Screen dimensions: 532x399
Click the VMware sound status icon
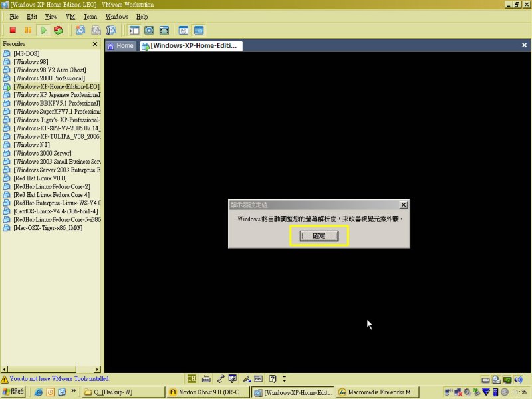coord(518,380)
